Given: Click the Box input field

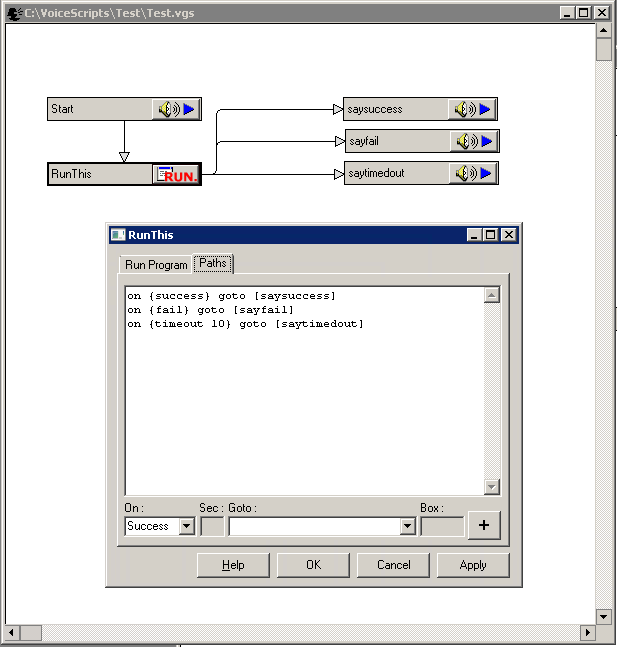Looking at the screenshot, I should coord(442,526).
